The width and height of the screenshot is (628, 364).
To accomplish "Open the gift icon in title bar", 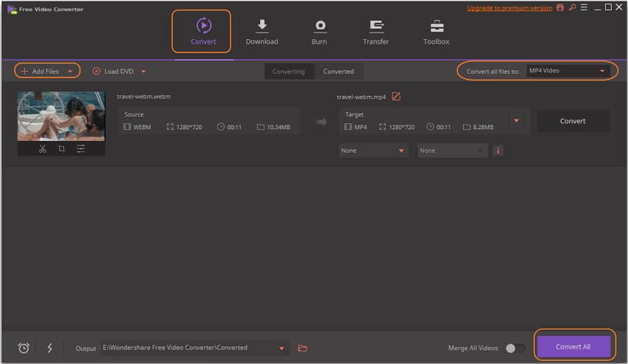I will tap(560, 7).
